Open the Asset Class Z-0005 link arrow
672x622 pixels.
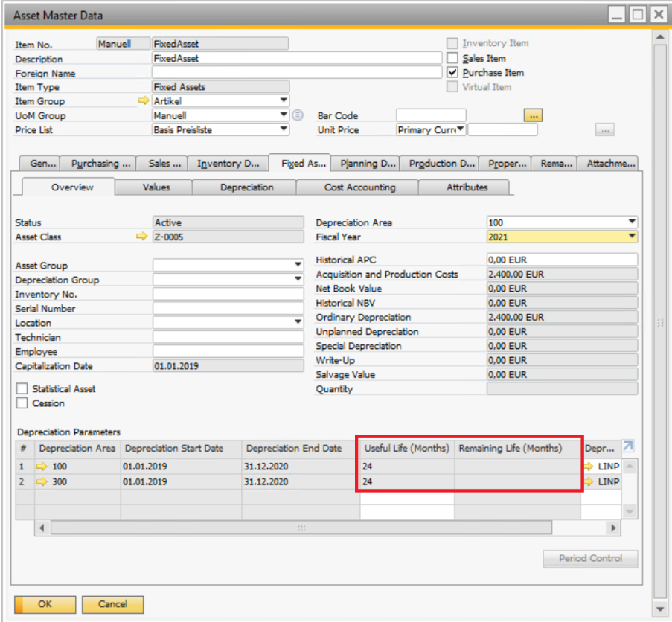click(143, 237)
